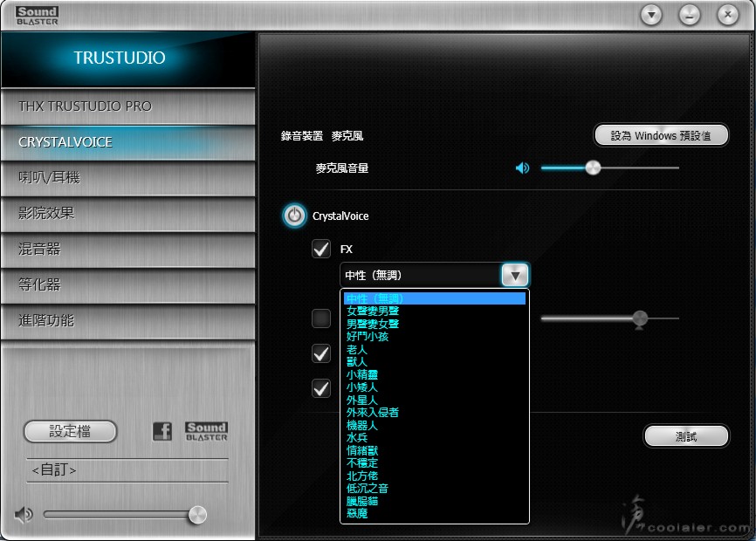
Task: Open the Facebook icon link
Action: (162, 431)
